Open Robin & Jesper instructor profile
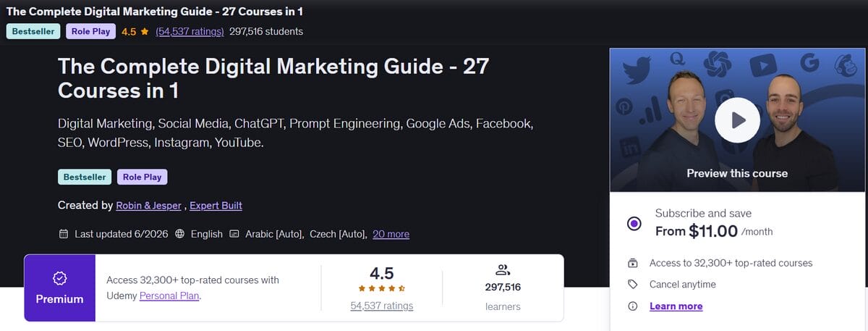The height and width of the screenshot is (331, 868). pyautogui.click(x=150, y=206)
